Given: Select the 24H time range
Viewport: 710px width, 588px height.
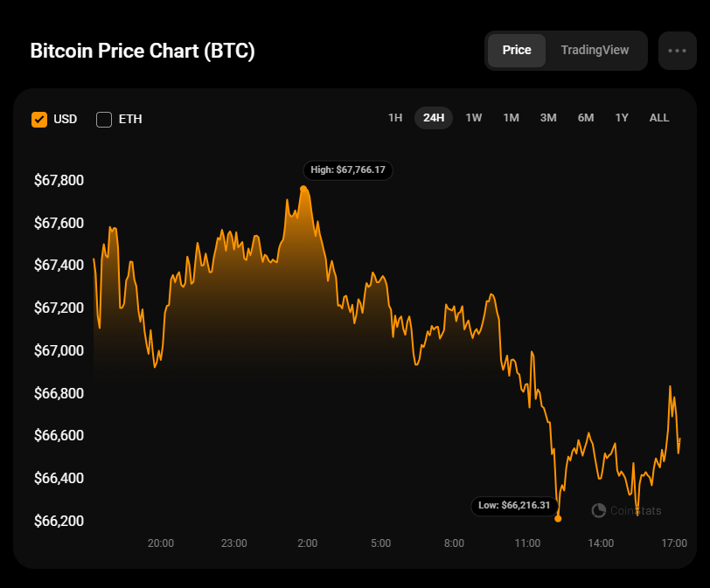Looking at the screenshot, I should pos(434,118).
